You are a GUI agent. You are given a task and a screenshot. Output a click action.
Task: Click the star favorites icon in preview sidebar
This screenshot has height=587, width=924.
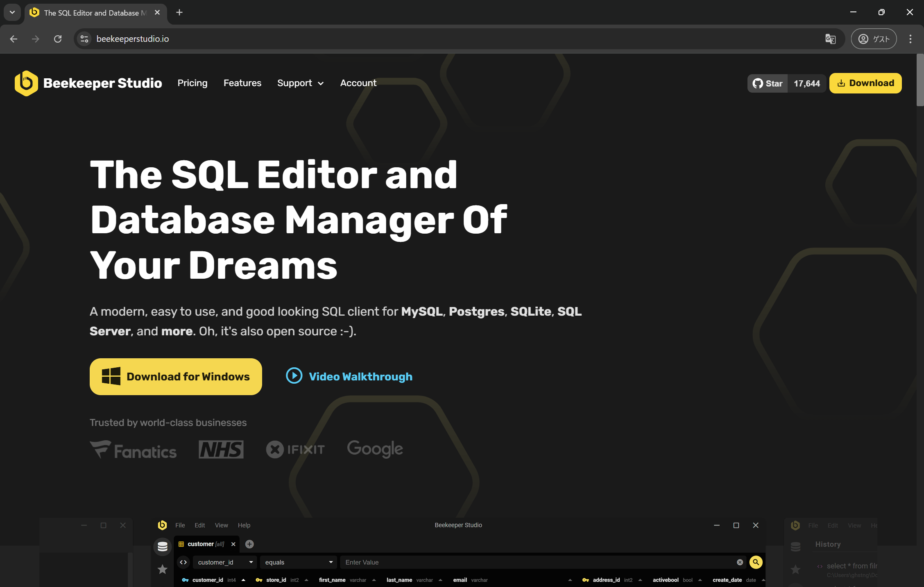tap(163, 569)
